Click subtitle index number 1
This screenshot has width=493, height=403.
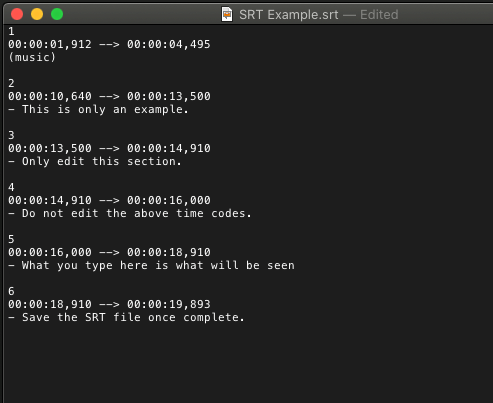[x=11, y=31]
